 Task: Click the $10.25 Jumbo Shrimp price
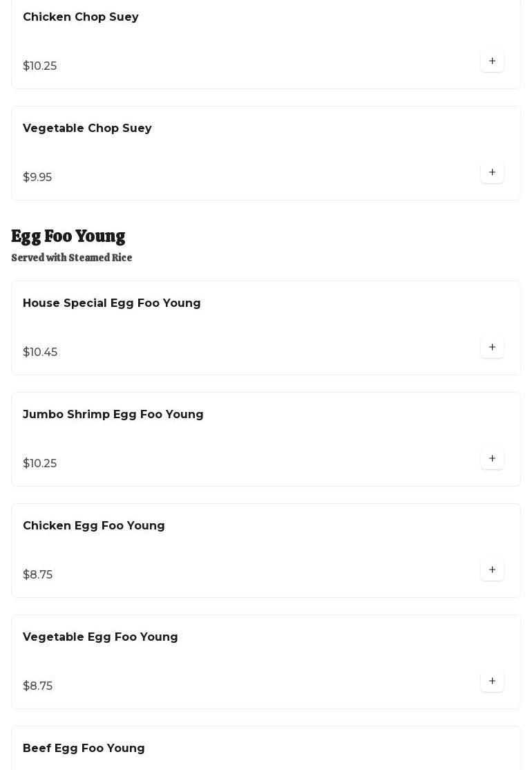click(40, 463)
